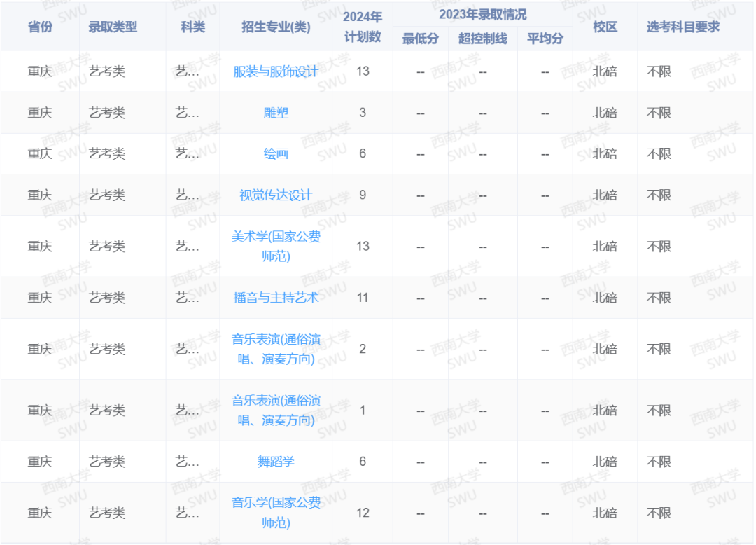Open the 舞蹈学 major details
756x545 pixels.
point(276,461)
